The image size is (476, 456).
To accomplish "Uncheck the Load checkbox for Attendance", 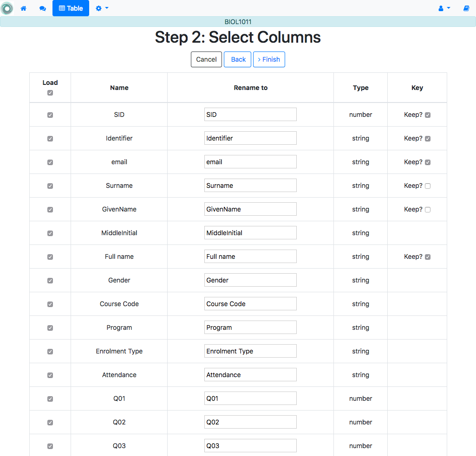I will 50,375.
